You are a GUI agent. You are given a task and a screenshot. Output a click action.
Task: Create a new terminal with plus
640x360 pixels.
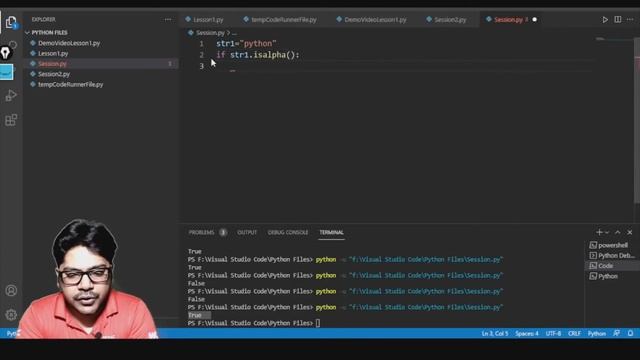point(599,232)
